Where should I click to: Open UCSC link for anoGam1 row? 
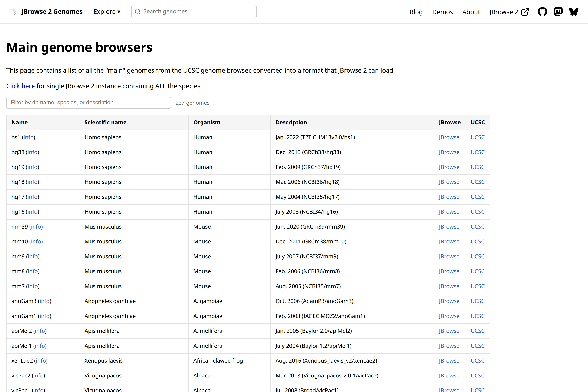click(x=477, y=316)
